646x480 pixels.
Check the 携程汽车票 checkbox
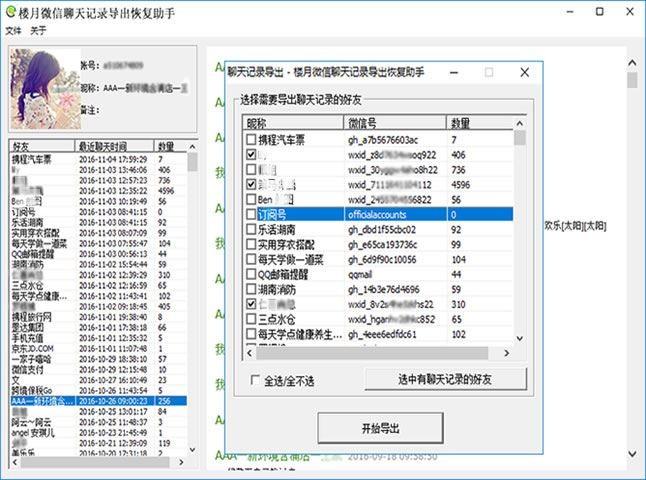point(251,140)
